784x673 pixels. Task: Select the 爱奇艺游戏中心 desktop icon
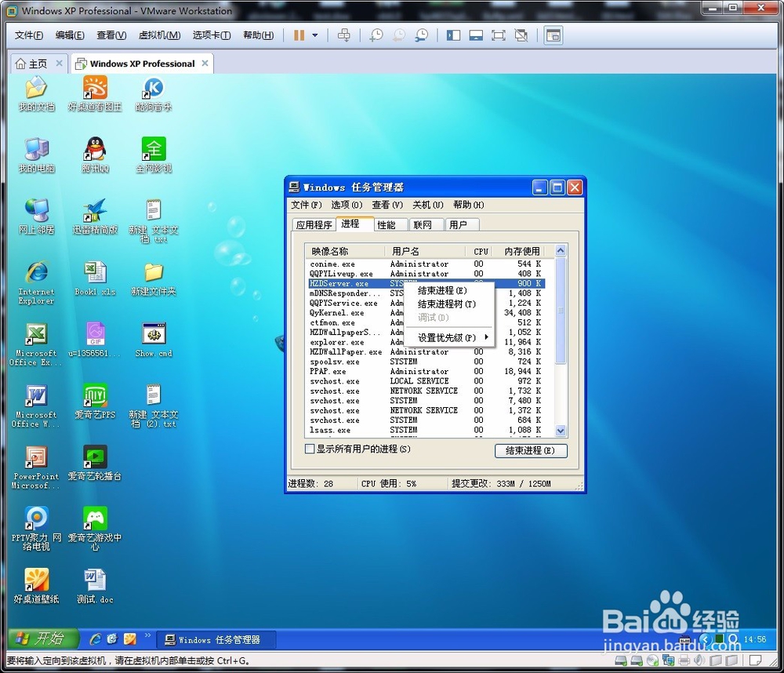point(95,529)
